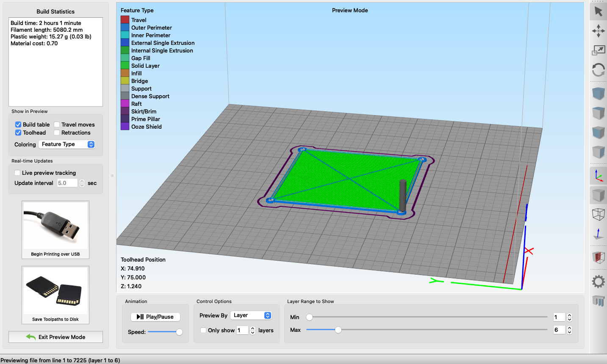This screenshot has width=607, height=364.
Task: Click the Material cost: 0.70 text
Action: [x=34, y=43]
